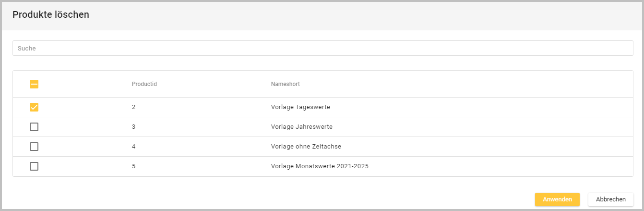Click product ID 5 cell
This screenshot has height=211, width=644.
[x=134, y=166]
